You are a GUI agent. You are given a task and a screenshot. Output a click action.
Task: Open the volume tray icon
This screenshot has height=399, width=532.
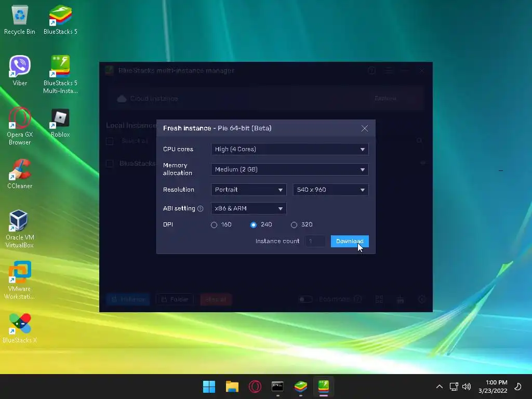(467, 387)
